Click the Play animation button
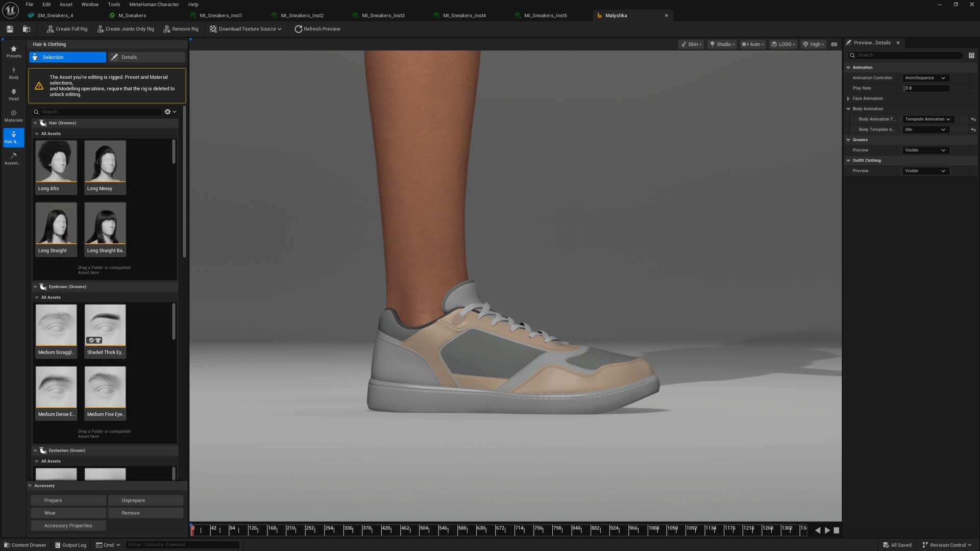The width and height of the screenshot is (980, 551). pos(827,531)
